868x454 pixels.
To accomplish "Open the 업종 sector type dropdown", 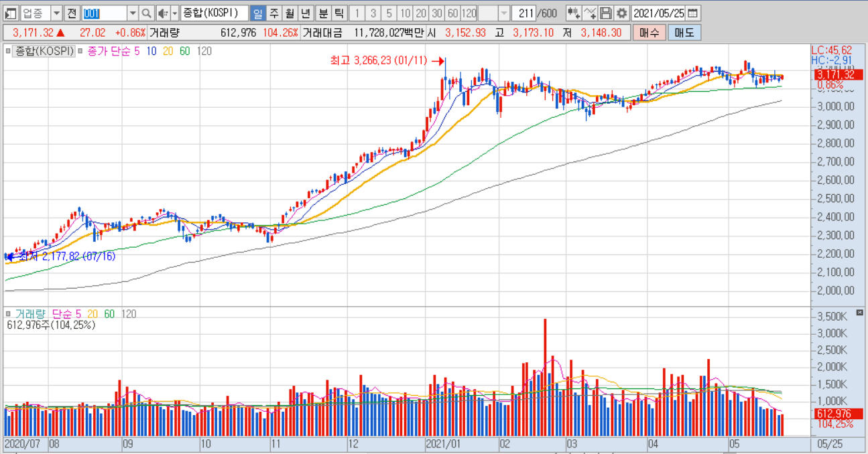I will point(56,13).
